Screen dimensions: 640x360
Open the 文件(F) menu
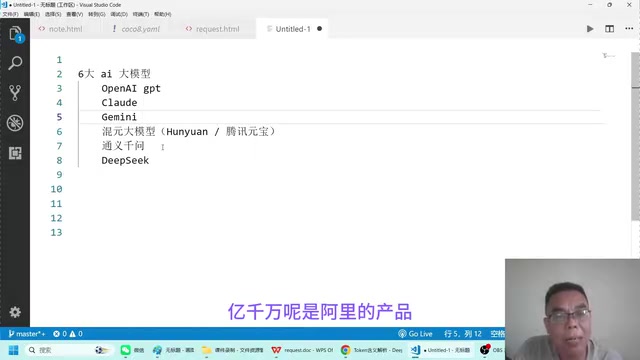[x=10, y=14]
